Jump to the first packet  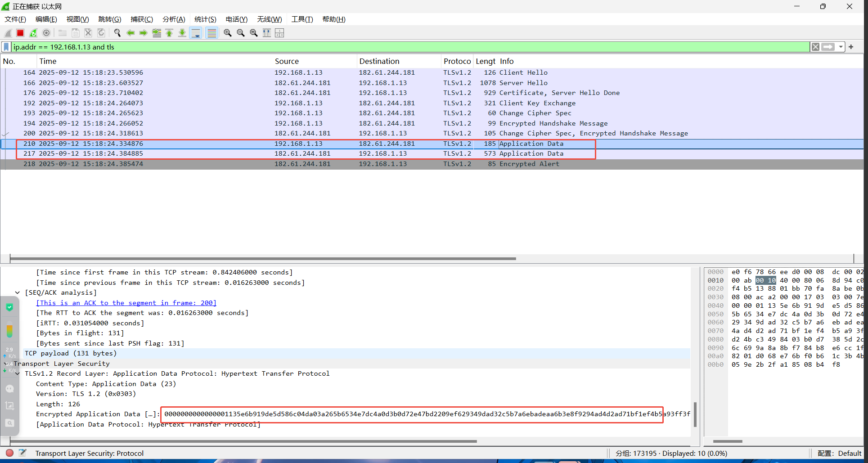[170, 33]
